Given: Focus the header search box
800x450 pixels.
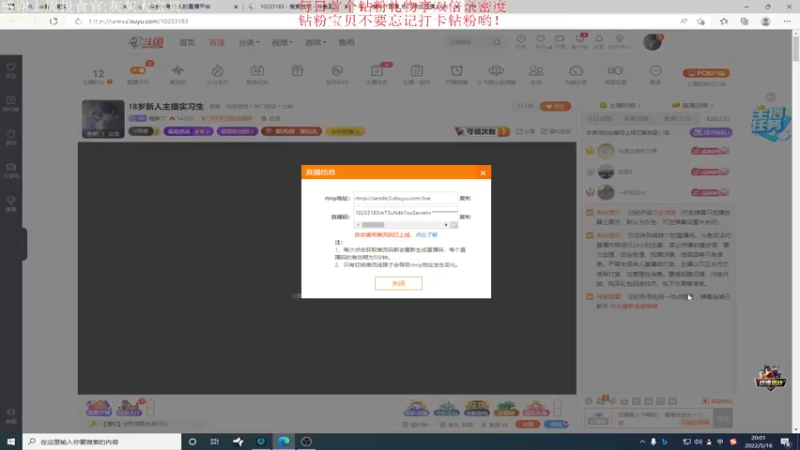Looking at the screenshot, I should [x=468, y=42].
